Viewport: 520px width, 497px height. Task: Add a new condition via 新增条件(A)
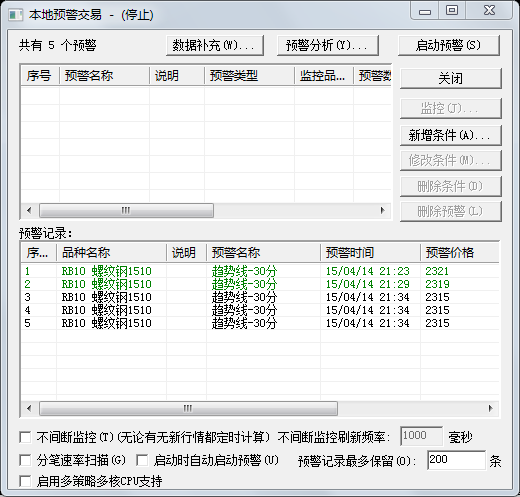[451, 135]
